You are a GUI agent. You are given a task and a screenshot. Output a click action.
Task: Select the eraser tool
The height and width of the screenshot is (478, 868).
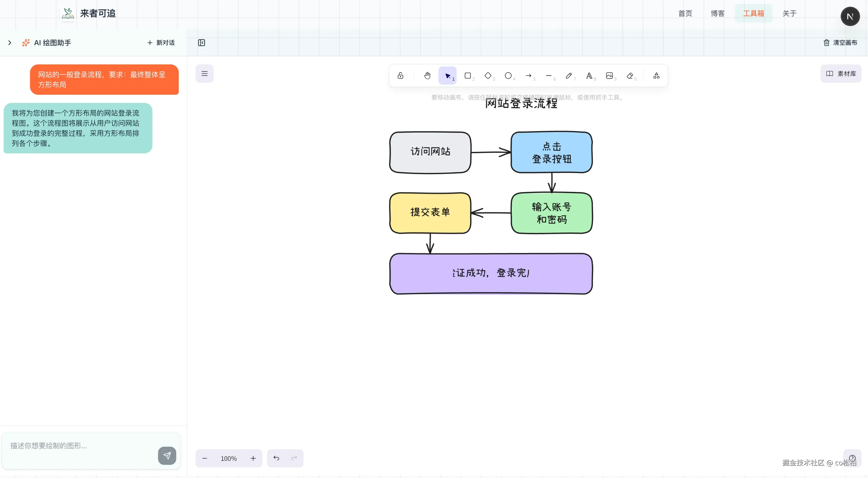(629, 75)
